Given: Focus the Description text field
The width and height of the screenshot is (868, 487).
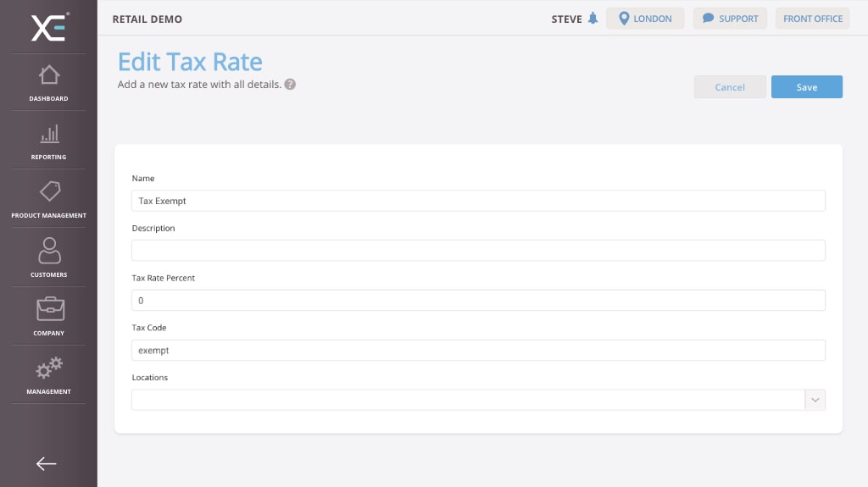Looking at the screenshot, I should point(478,251).
